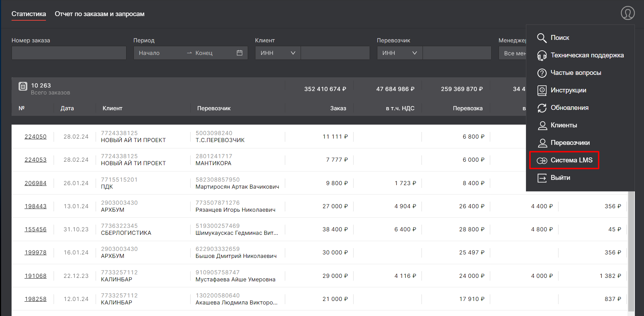644x316 pixels.
Task: Click the headset icon for Техническая поддержка
Action: (542, 55)
